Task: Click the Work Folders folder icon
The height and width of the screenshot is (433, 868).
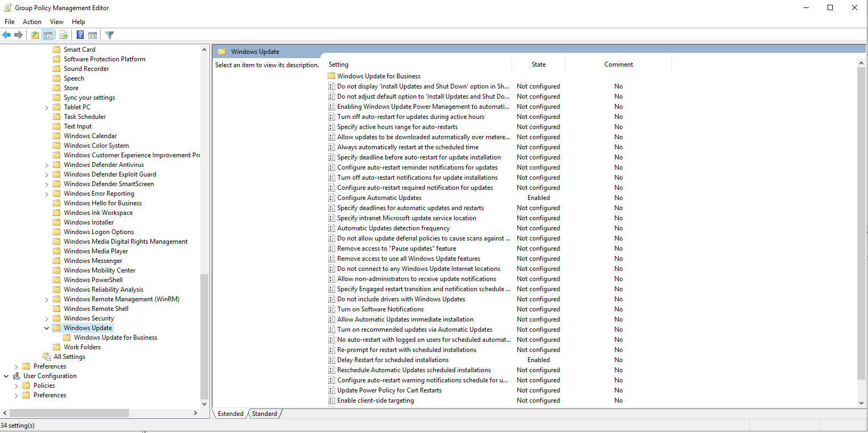Action: [x=56, y=347]
